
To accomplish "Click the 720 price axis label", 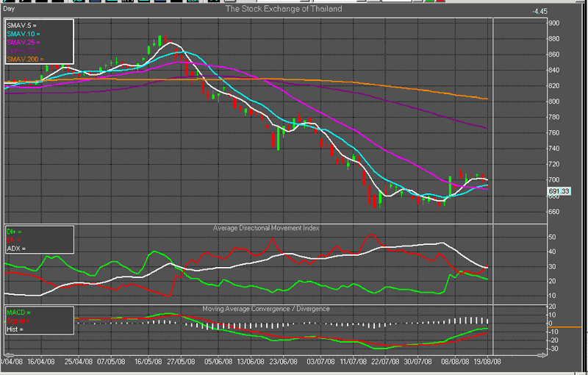I will click(x=554, y=164).
